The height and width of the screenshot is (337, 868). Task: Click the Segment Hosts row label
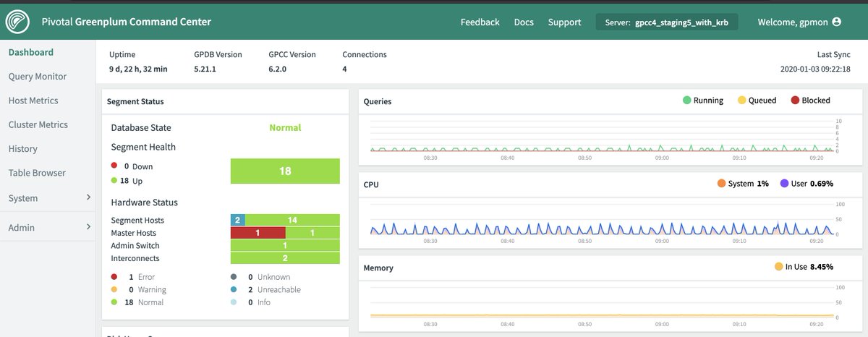coord(137,220)
